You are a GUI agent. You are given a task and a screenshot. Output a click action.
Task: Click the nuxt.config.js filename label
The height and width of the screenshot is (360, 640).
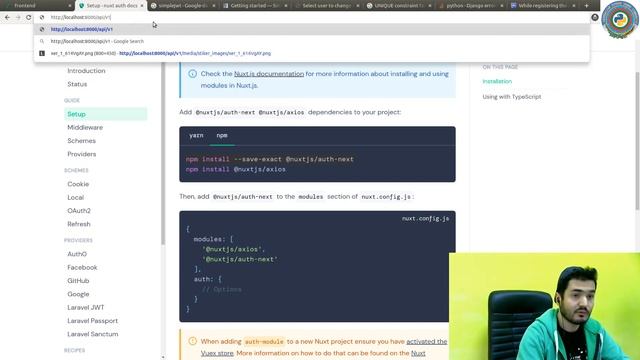425,219
